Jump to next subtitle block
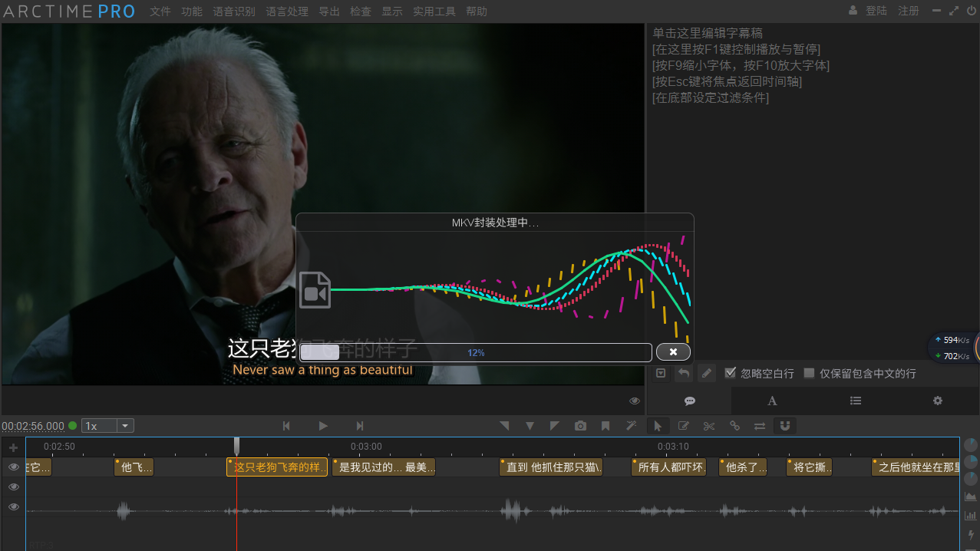This screenshot has height=551, width=980. click(360, 425)
